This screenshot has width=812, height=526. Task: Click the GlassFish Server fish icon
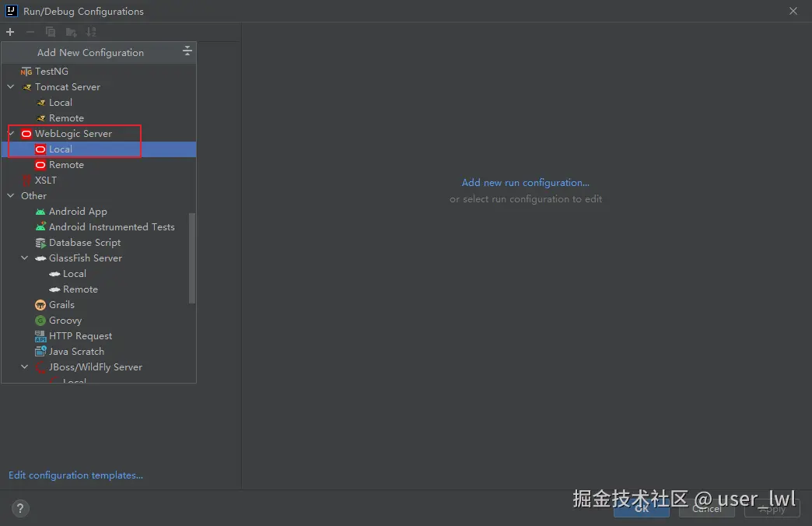click(40, 258)
